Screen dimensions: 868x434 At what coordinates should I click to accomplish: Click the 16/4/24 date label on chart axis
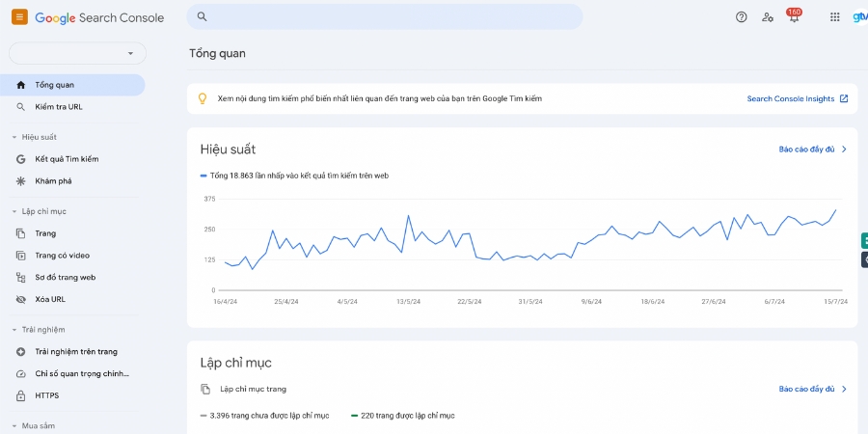tap(225, 302)
